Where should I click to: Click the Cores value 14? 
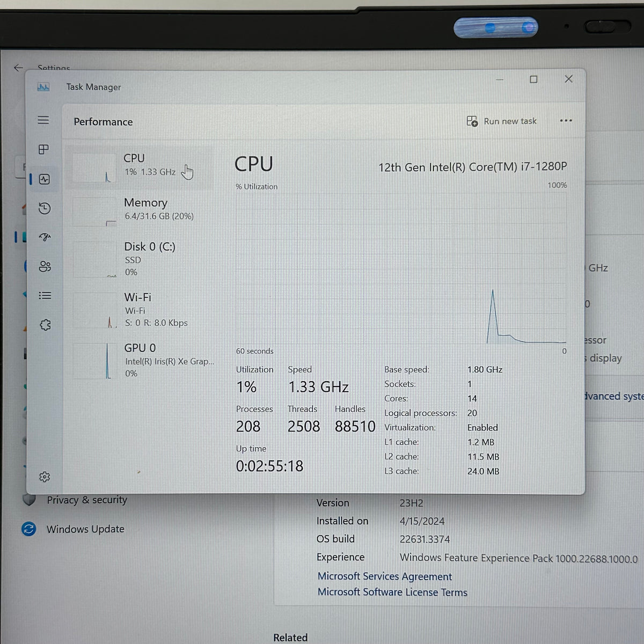click(x=472, y=399)
